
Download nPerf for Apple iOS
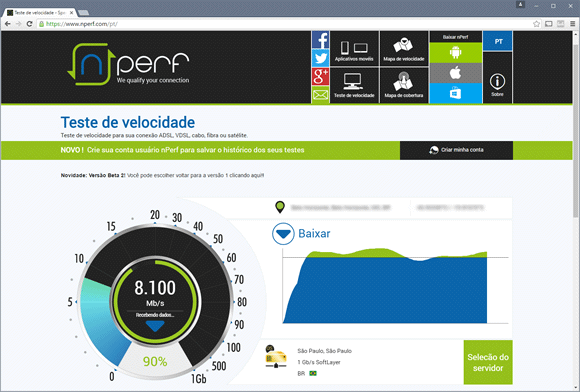point(455,73)
